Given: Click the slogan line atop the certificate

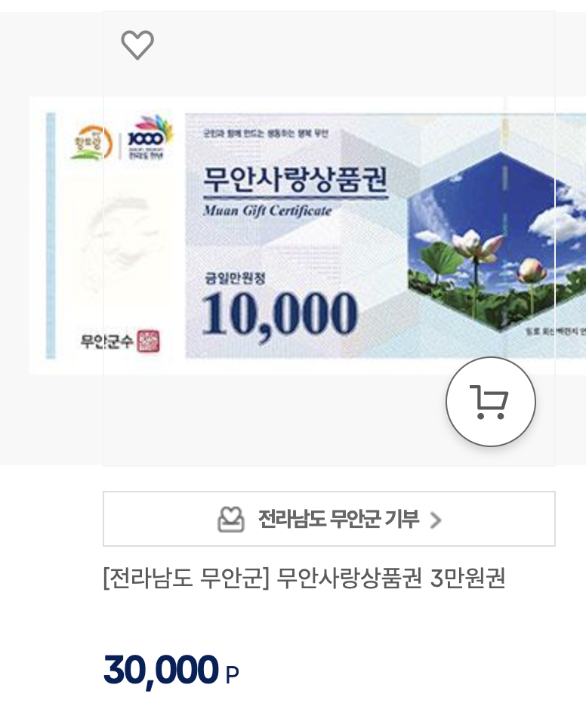Looking at the screenshot, I should tap(266, 133).
